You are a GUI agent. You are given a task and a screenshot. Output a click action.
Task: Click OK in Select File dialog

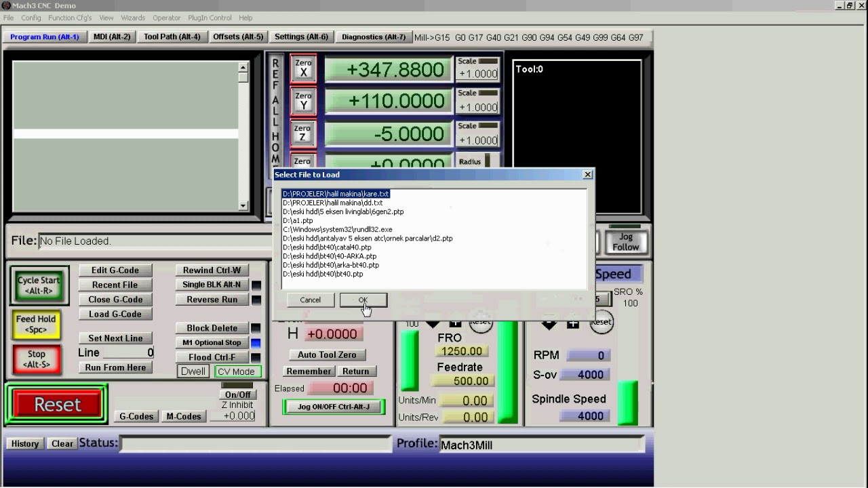[x=363, y=300]
